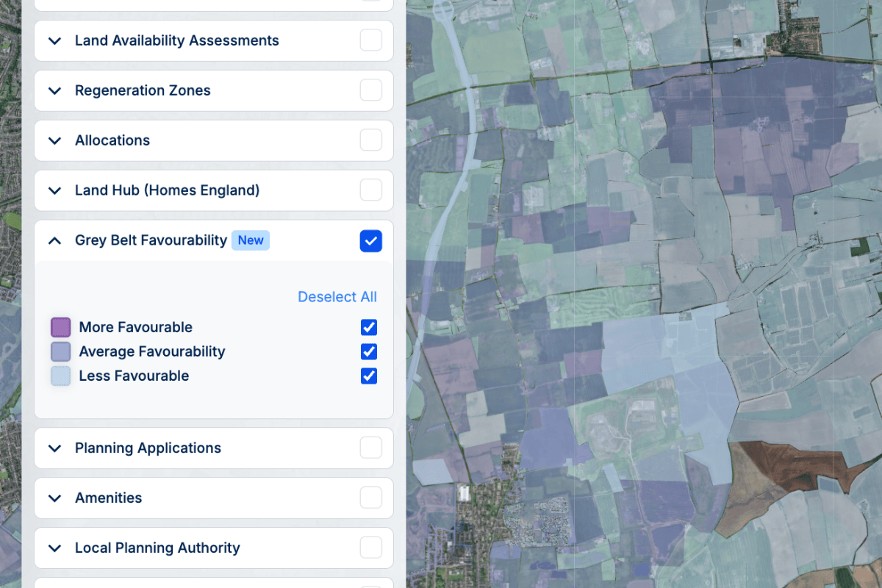
Task: Uncheck the More Favourable checkbox
Action: point(369,327)
